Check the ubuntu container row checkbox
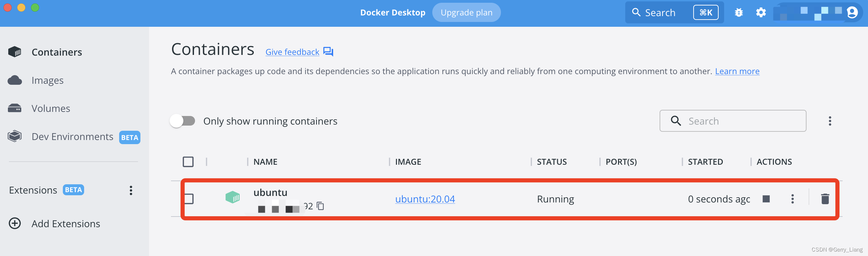This screenshot has height=256, width=868. (x=189, y=199)
